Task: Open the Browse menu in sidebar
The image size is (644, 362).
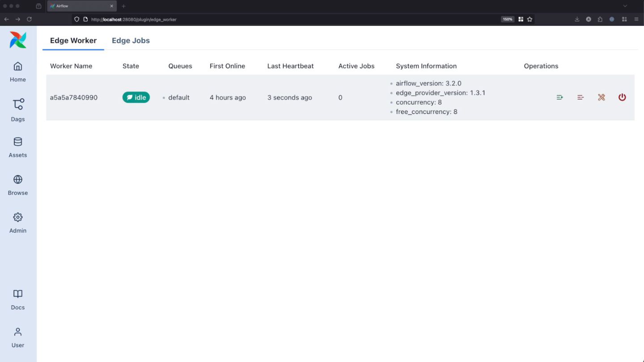Action: [x=18, y=185]
